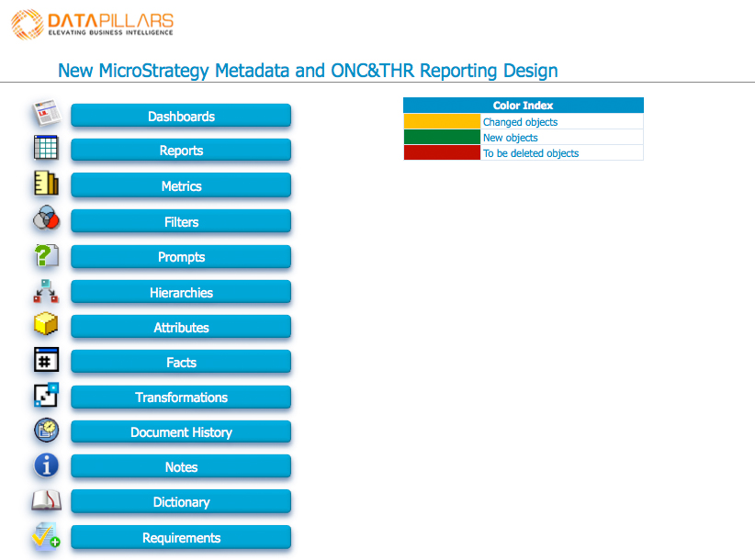Click the Notes blue info icon

click(x=46, y=465)
